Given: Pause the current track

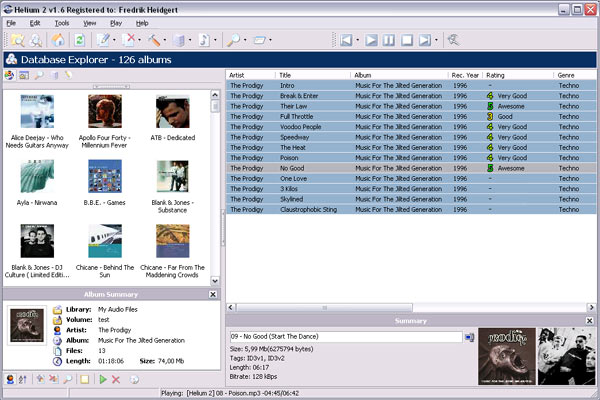Looking at the screenshot, I should [389, 40].
